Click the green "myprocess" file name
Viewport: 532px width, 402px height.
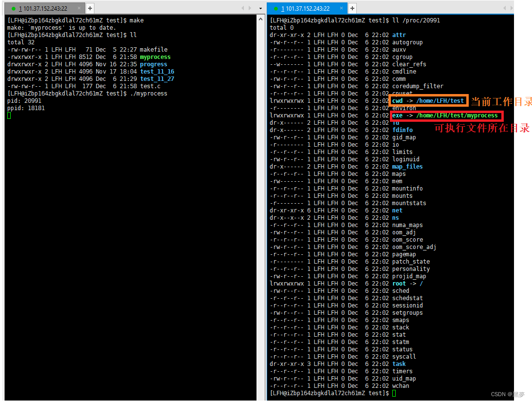coord(155,57)
